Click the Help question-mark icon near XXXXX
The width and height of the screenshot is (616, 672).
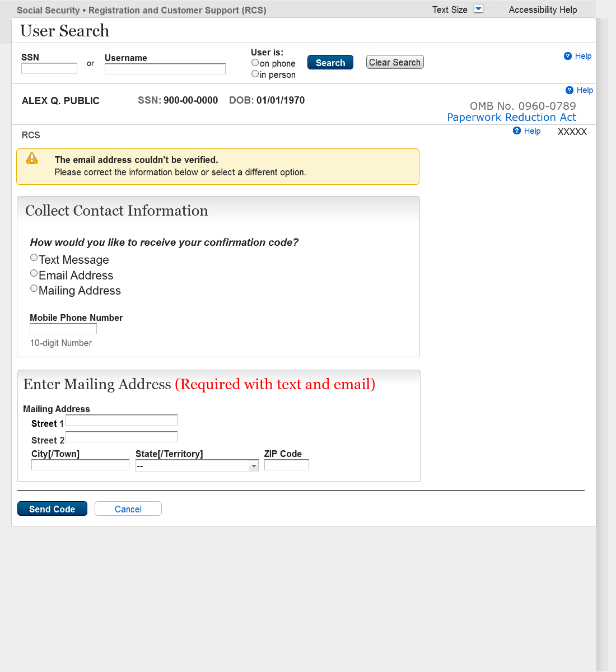coord(517,130)
